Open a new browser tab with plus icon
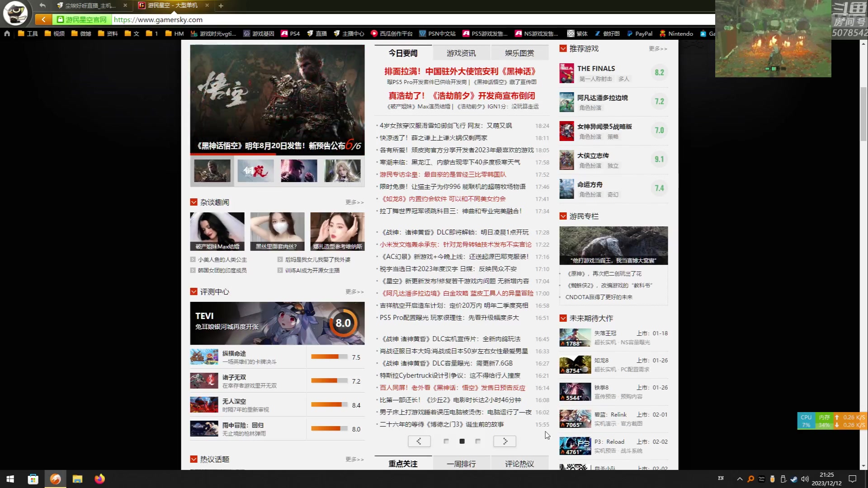This screenshot has width=868, height=488. pos(221,6)
